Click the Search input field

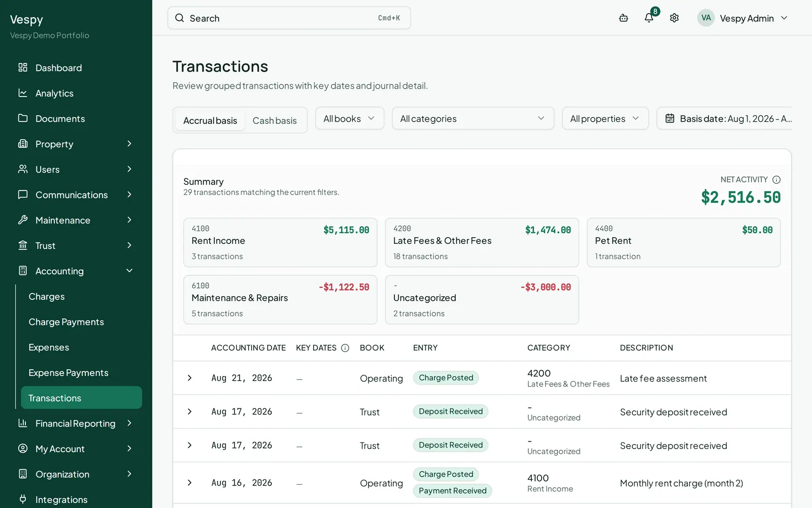[x=289, y=18]
